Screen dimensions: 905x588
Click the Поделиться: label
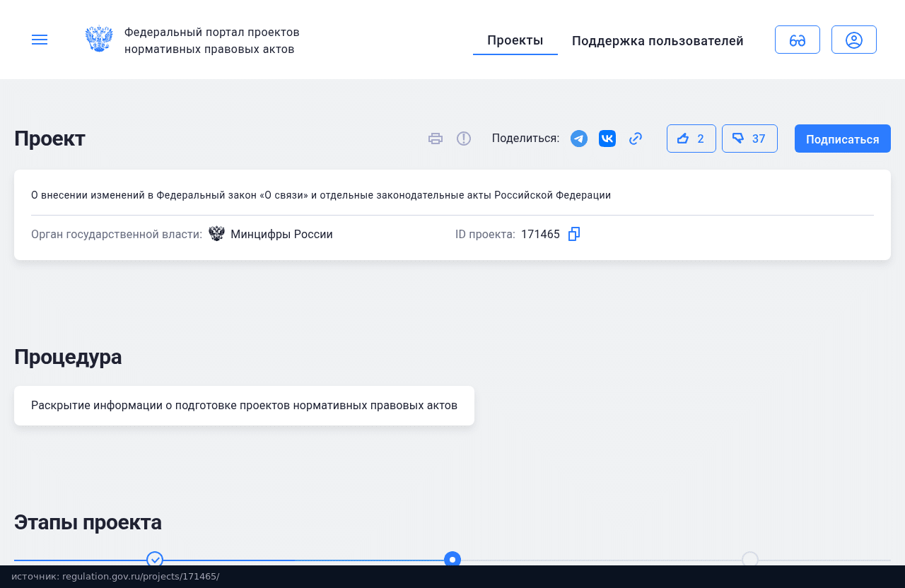coord(525,138)
